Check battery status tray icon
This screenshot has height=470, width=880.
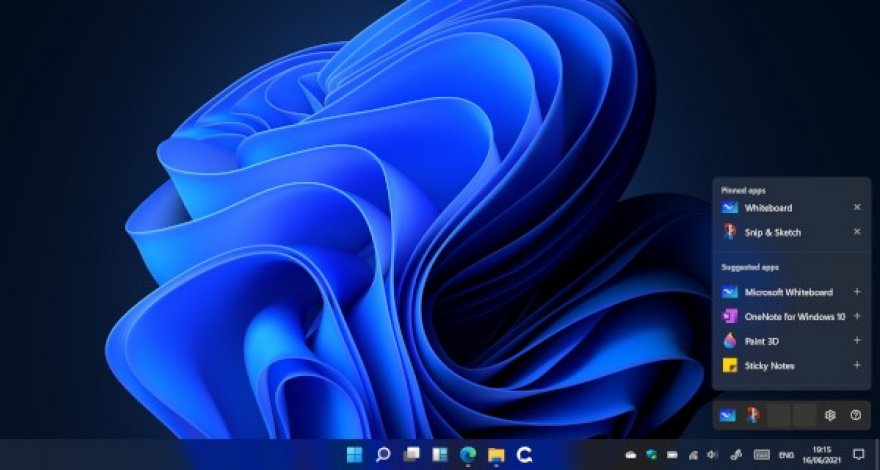pyautogui.click(x=672, y=455)
